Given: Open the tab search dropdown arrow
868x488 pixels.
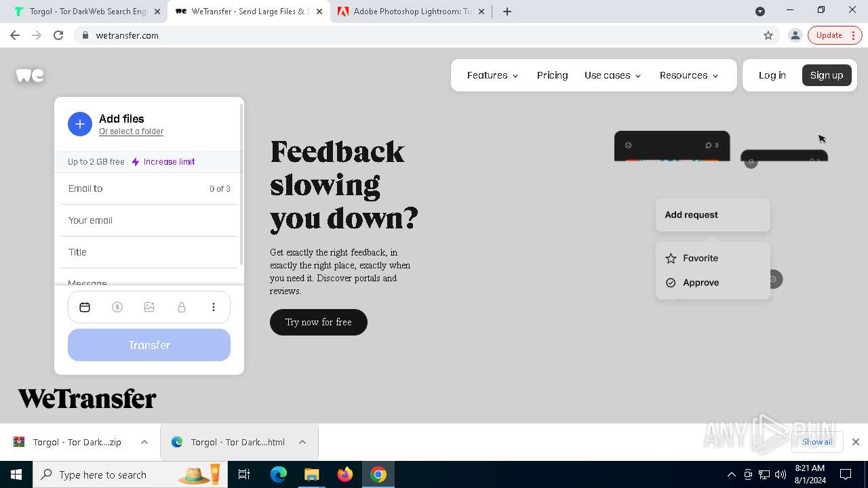Looking at the screenshot, I should (x=760, y=12).
